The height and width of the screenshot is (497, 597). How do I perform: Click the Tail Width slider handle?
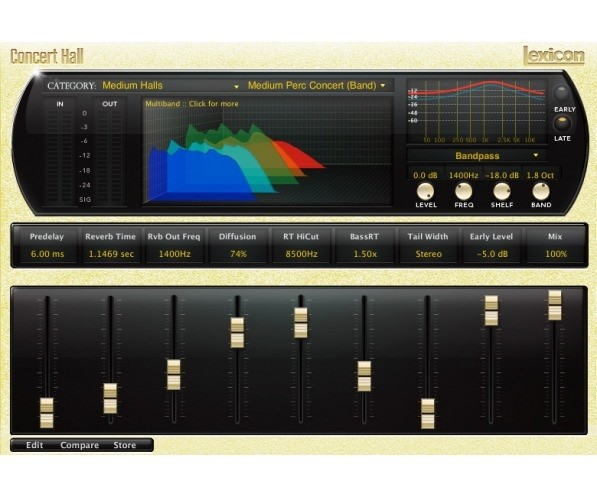428,414
